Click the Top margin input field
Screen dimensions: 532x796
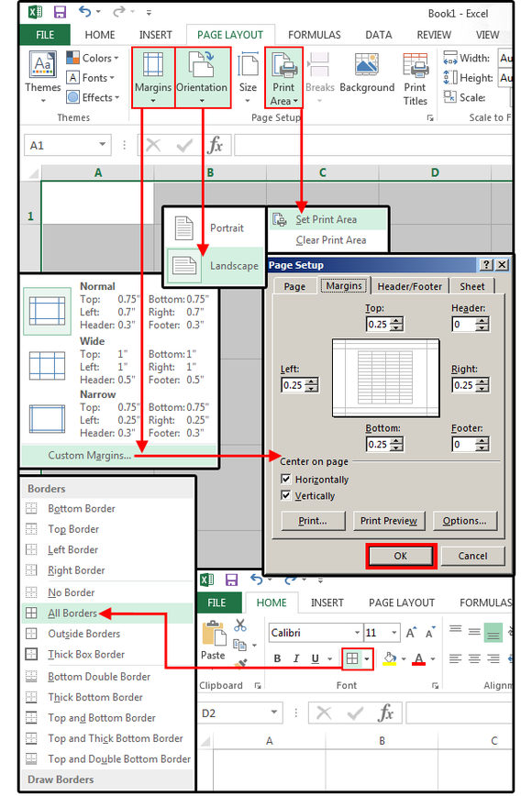click(379, 325)
